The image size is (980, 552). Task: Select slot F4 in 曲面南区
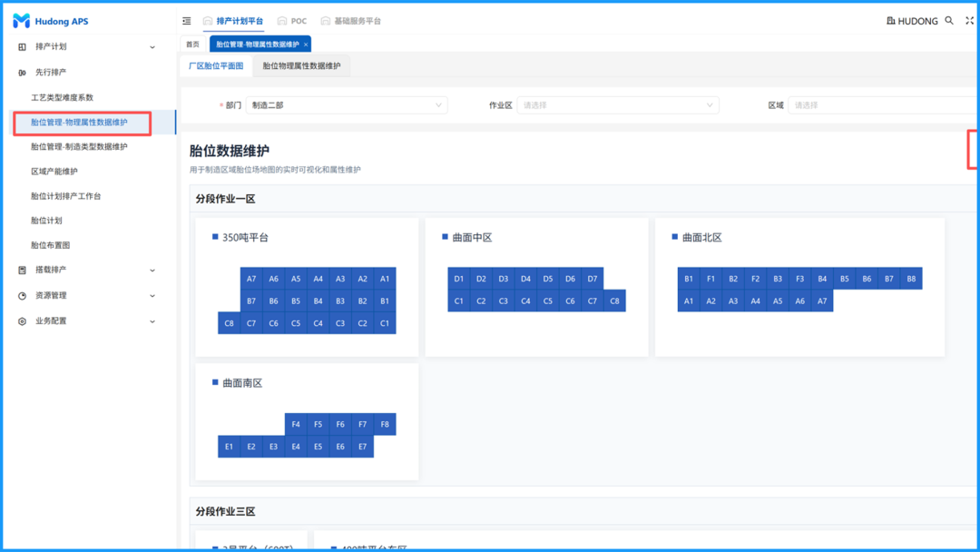tap(296, 424)
